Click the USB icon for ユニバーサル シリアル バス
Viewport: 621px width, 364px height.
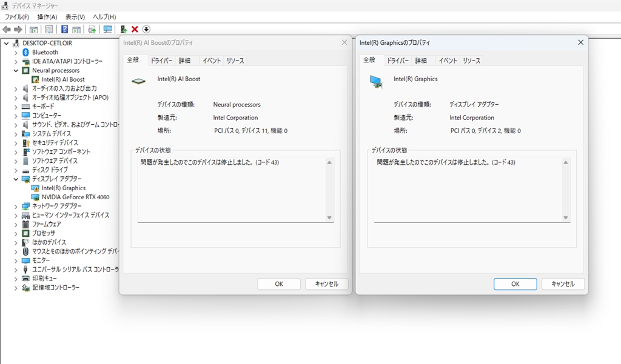(x=25, y=270)
